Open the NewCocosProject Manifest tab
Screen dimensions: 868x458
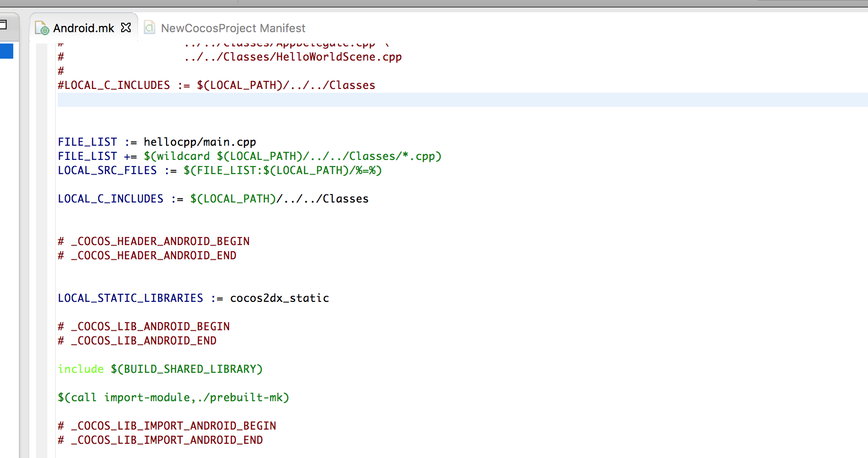233,28
